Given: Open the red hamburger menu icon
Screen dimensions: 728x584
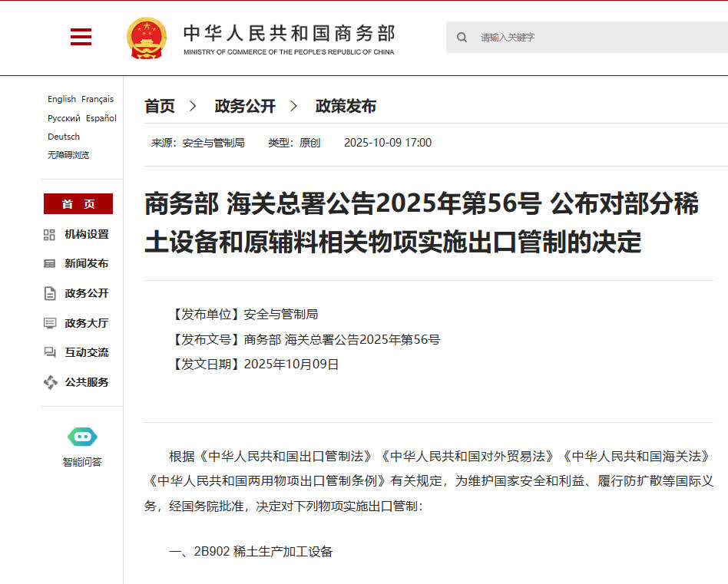Looking at the screenshot, I should pyautogui.click(x=81, y=37).
